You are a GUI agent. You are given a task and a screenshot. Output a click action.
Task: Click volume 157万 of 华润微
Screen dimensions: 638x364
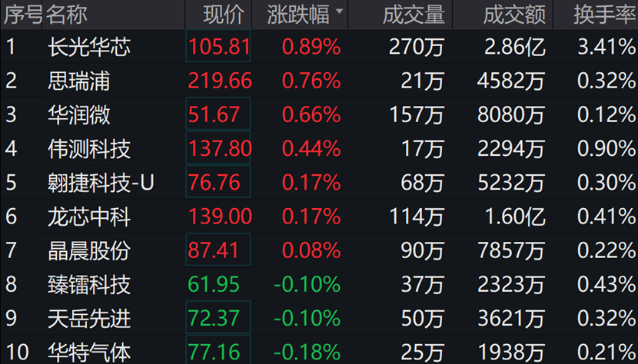coord(417,114)
